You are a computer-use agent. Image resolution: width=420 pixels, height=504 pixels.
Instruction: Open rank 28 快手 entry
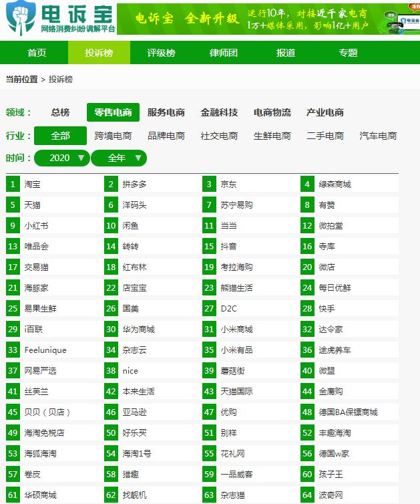(350, 309)
